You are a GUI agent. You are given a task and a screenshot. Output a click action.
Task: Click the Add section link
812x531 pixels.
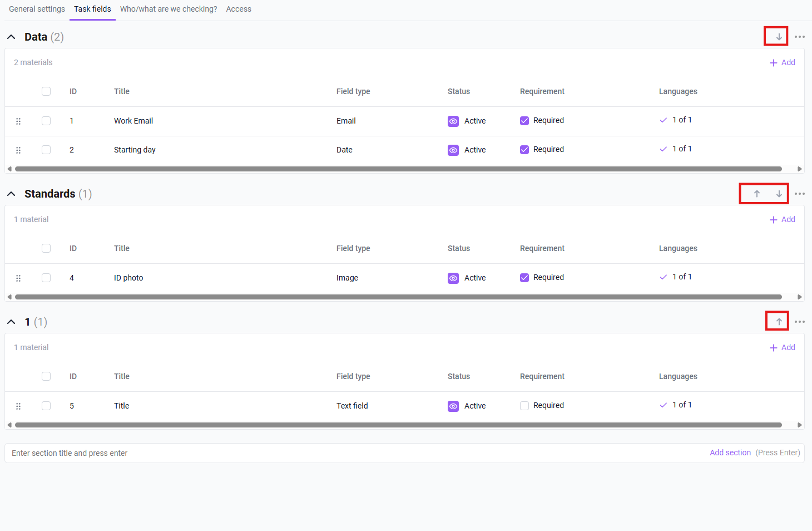click(x=730, y=453)
